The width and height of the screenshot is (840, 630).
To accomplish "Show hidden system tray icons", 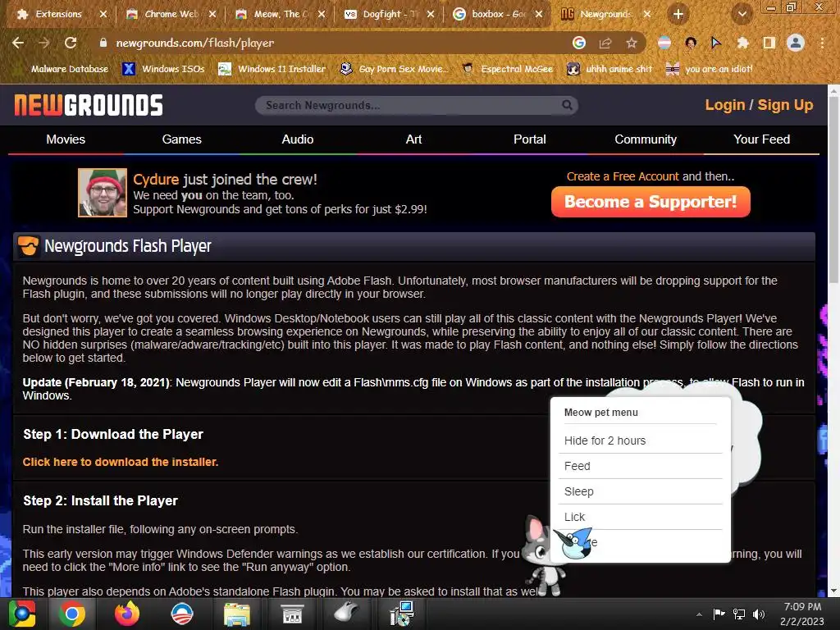I will [x=699, y=614].
